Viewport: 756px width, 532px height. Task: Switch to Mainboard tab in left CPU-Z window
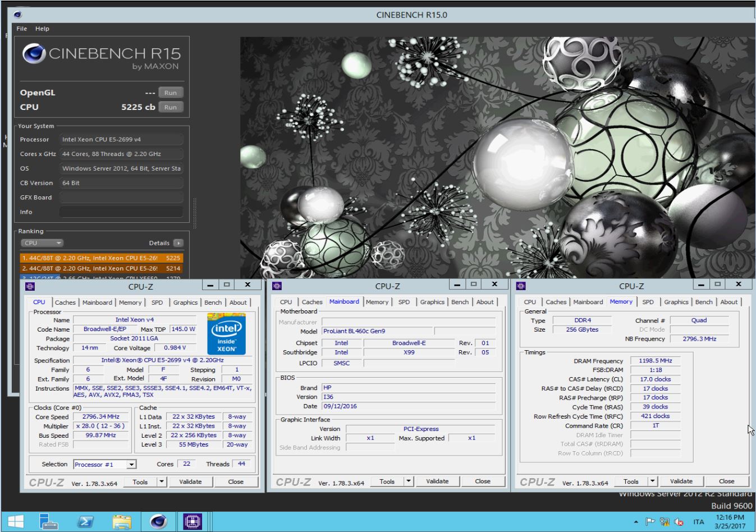tap(97, 302)
